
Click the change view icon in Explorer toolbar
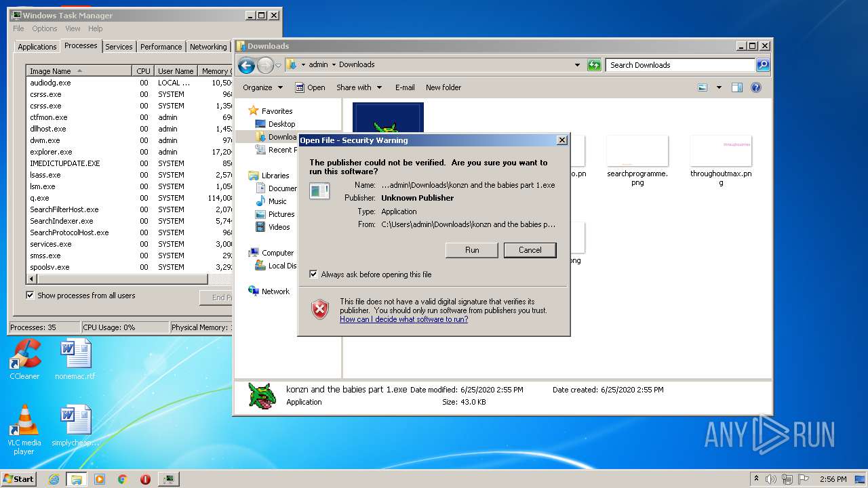coord(703,87)
